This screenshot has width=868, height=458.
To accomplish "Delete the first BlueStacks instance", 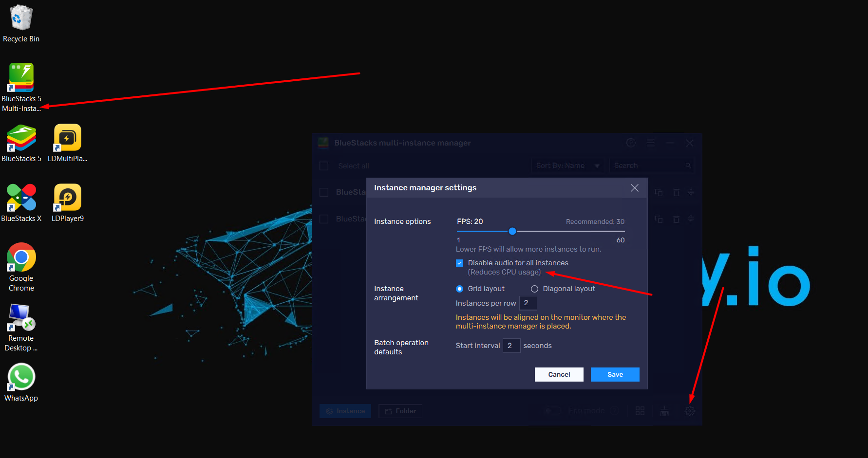I will tap(676, 192).
